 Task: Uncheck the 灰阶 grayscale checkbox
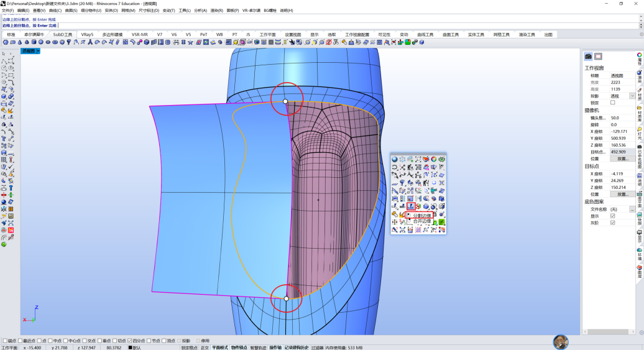coord(613,223)
